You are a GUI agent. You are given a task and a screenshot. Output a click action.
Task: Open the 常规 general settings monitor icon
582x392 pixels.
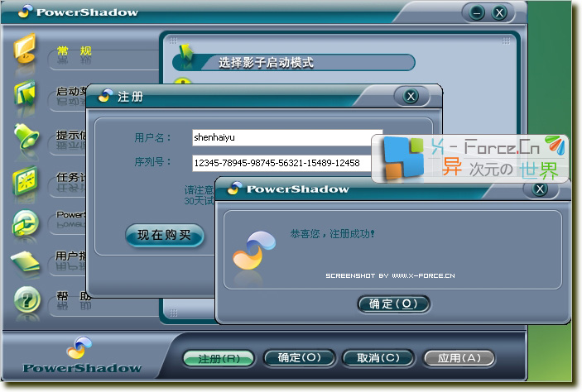point(25,50)
